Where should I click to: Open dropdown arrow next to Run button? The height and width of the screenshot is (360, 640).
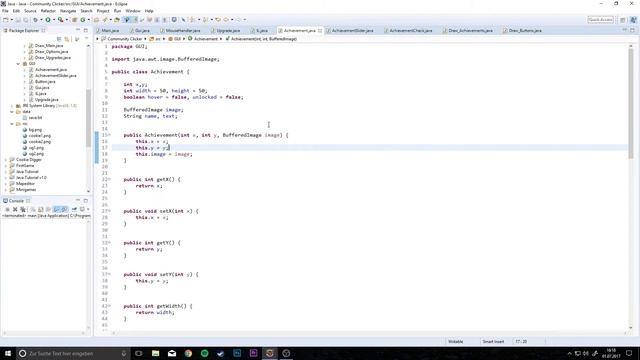pyautogui.click(x=53, y=20)
